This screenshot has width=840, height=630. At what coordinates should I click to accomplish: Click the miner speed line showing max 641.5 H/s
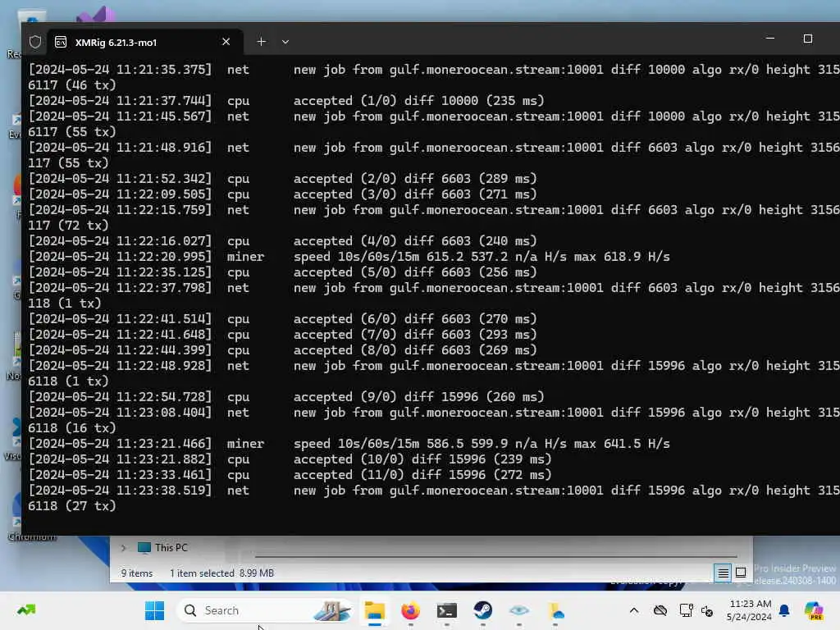click(481, 444)
